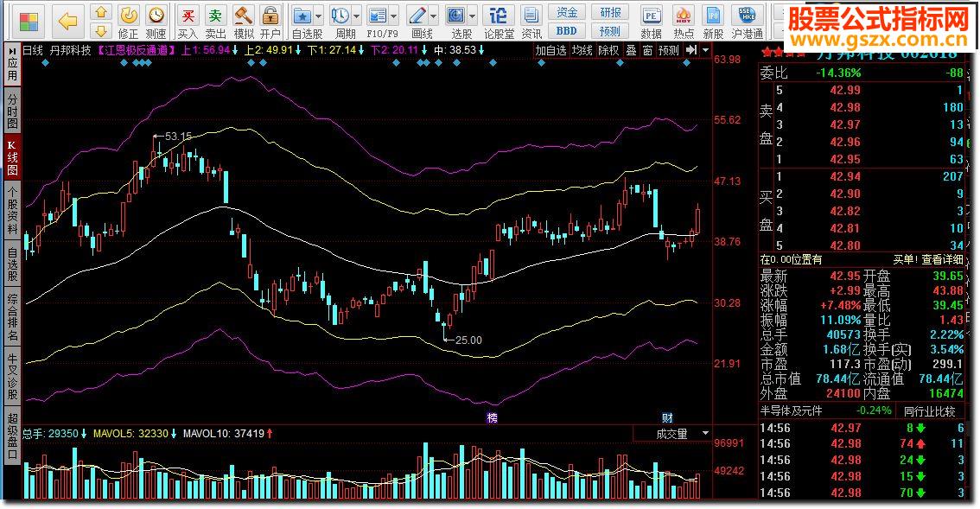This screenshot has height=509, width=980.
Task: Click the 资金 funds button
Action: 567,12
